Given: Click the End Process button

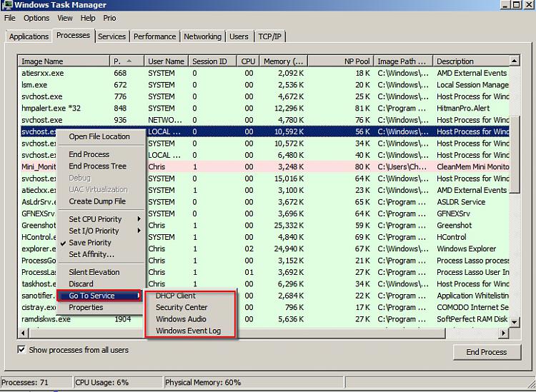Looking at the screenshot, I should 487,352.
